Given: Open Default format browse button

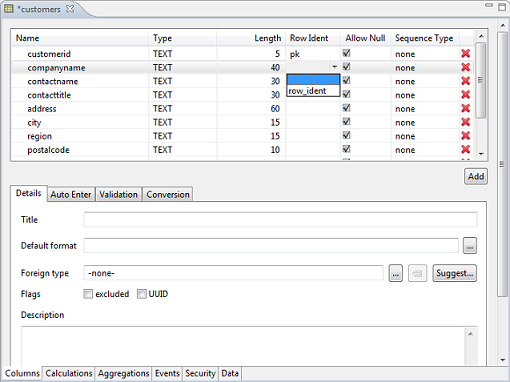Looking at the screenshot, I should point(470,246).
